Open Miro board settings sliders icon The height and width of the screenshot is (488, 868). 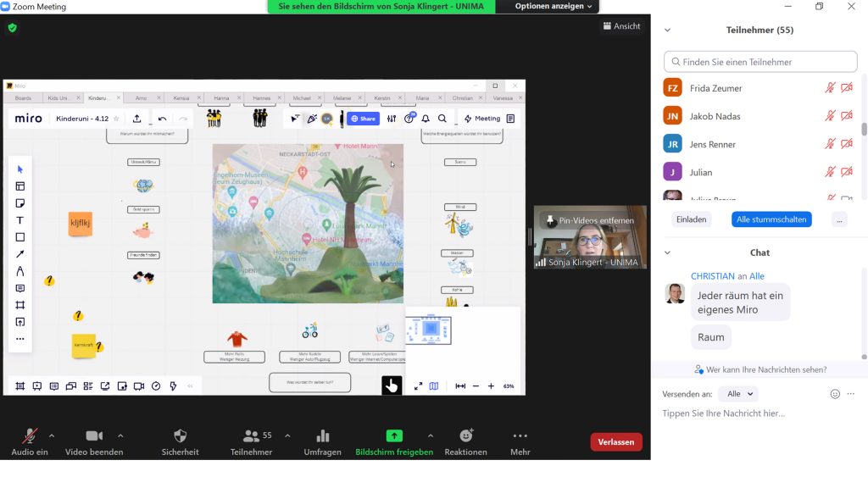click(392, 119)
